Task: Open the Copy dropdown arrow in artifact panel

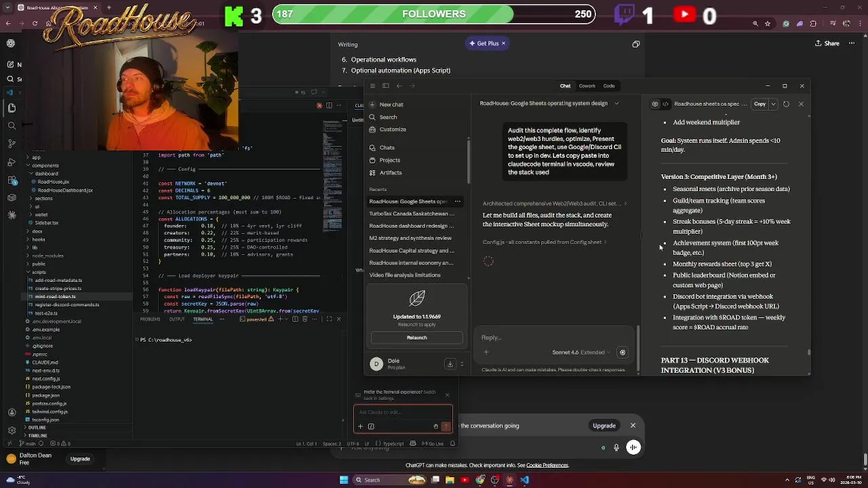Action: pyautogui.click(x=773, y=104)
